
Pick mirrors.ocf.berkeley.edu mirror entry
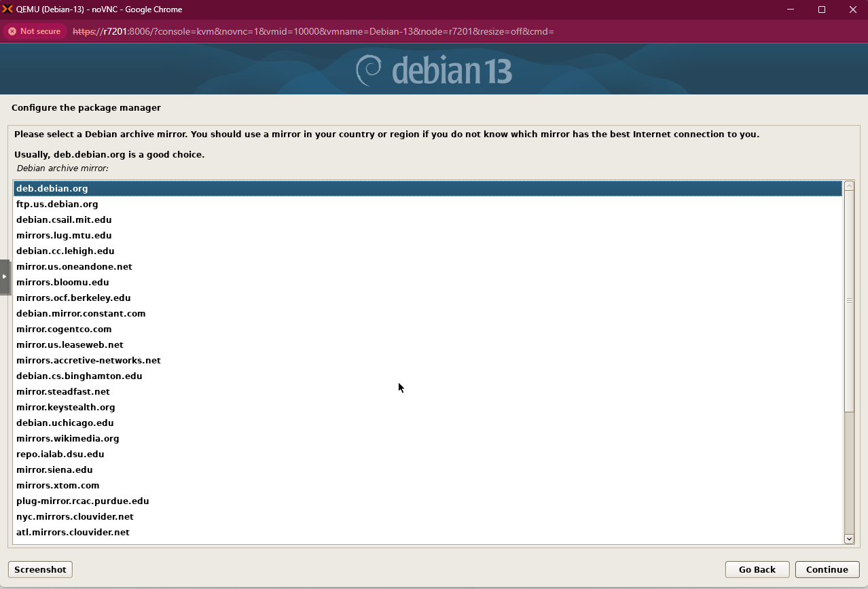click(73, 298)
